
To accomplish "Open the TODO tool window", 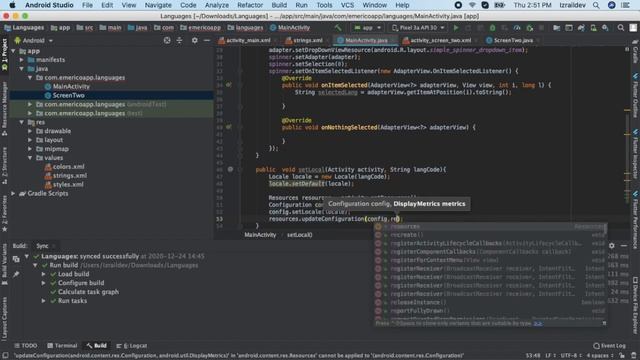I will click(25, 346).
